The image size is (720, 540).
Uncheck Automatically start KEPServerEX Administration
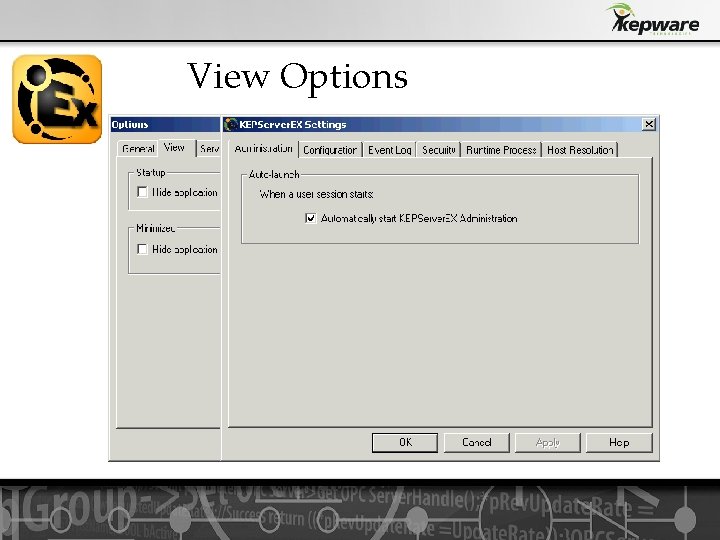[310, 218]
